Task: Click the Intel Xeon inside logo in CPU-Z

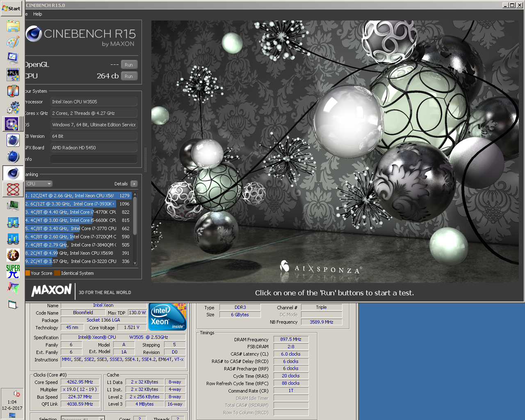Action: [168, 317]
